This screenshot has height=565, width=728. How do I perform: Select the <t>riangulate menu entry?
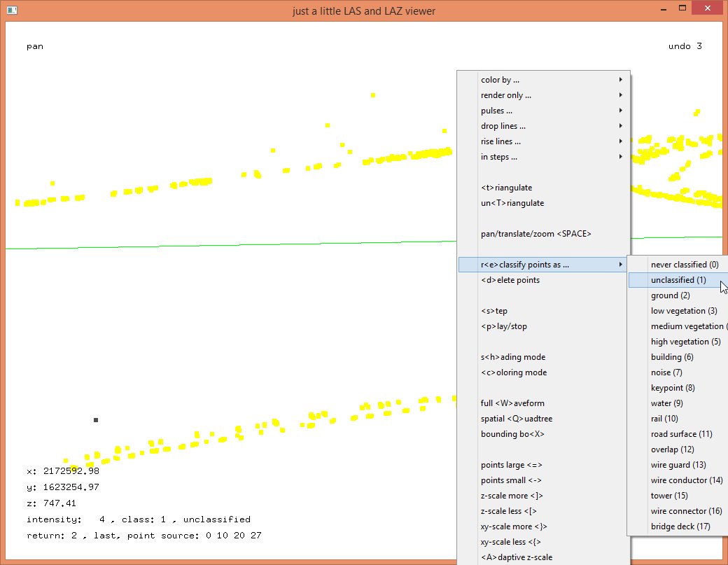point(507,188)
